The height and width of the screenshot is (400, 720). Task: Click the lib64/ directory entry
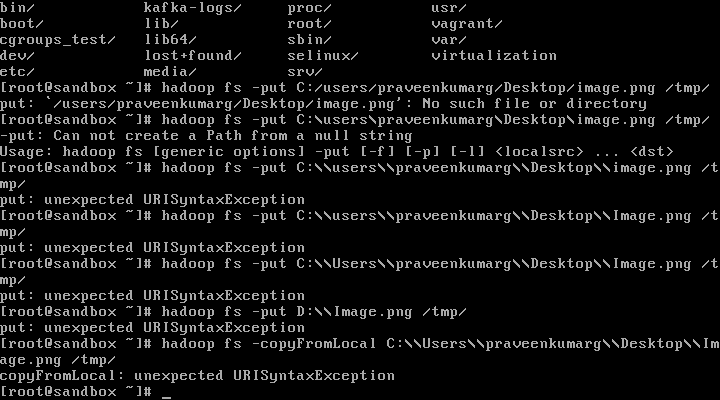[170, 40]
